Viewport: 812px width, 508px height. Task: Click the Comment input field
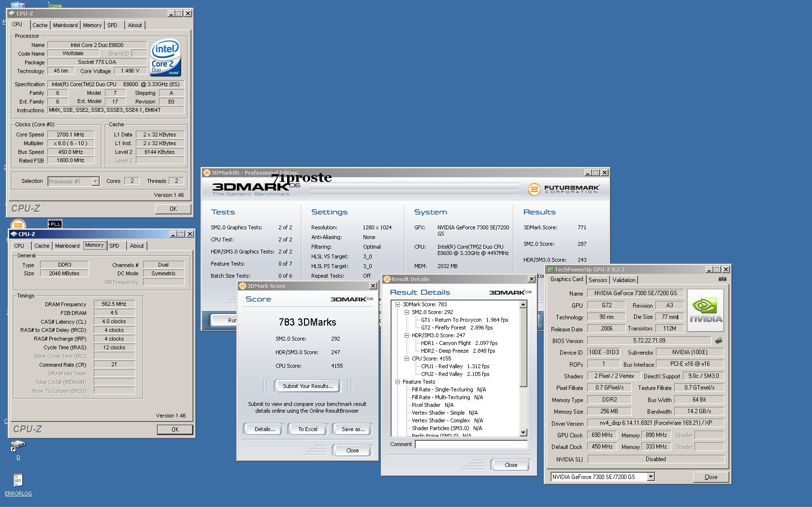pyautogui.click(x=471, y=444)
